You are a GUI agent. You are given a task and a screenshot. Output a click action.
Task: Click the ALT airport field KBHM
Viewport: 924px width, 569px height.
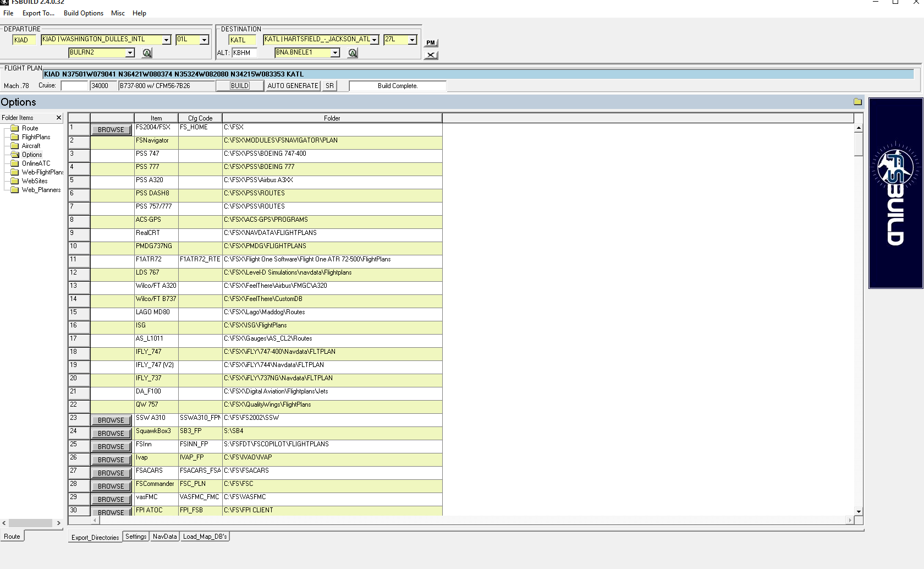[x=244, y=53]
